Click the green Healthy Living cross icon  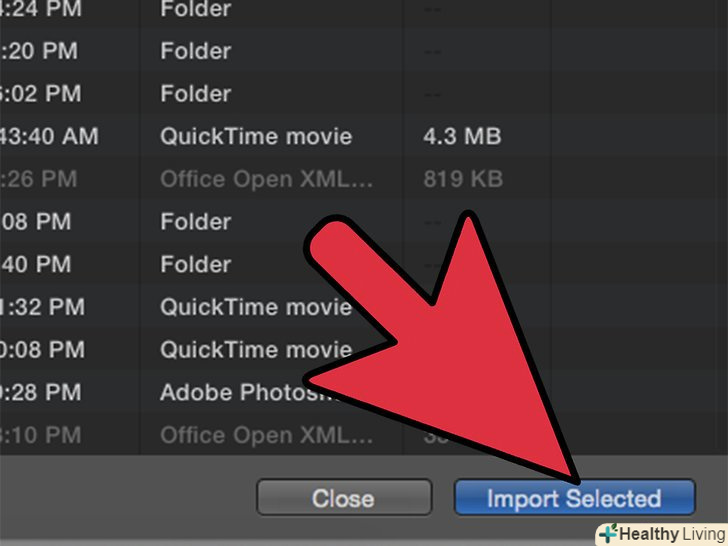point(608,533)
